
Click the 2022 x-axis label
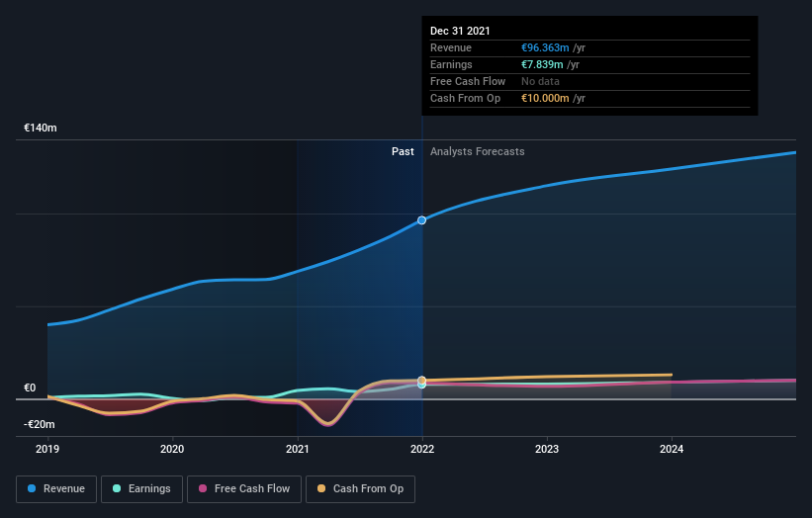[x=422, y=449]
